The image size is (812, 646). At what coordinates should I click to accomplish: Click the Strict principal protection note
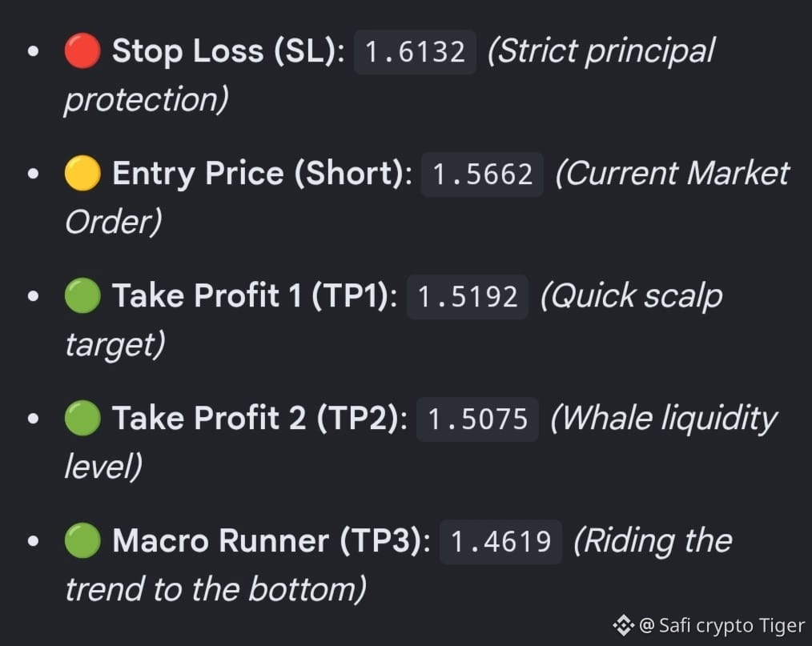click(389, 75)
